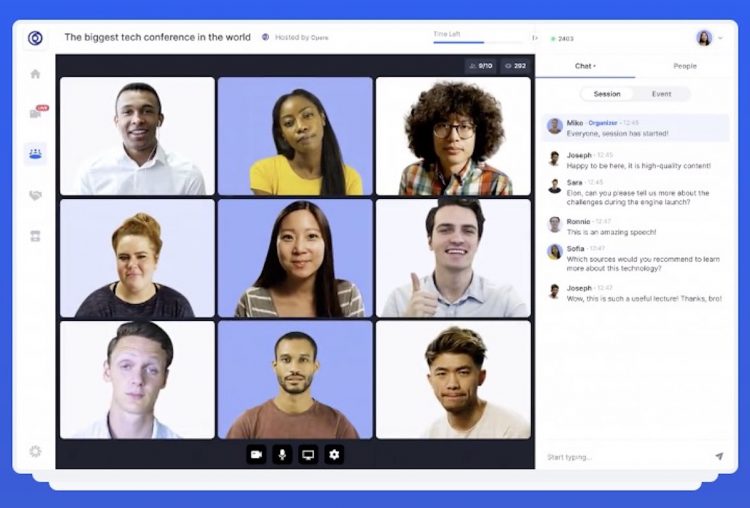The image size is (750, 508).
Task: Switch chat to Event mode
Action: coord(661,94)
